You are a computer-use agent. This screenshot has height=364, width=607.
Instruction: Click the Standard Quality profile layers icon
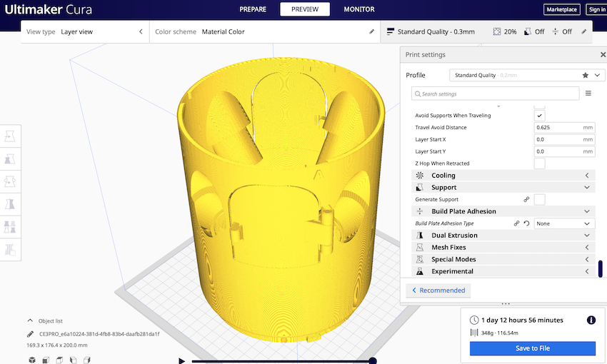391,31
